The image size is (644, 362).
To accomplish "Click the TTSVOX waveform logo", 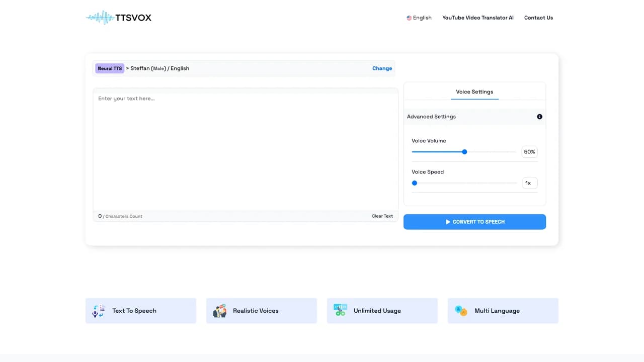I will click(119, 18).
